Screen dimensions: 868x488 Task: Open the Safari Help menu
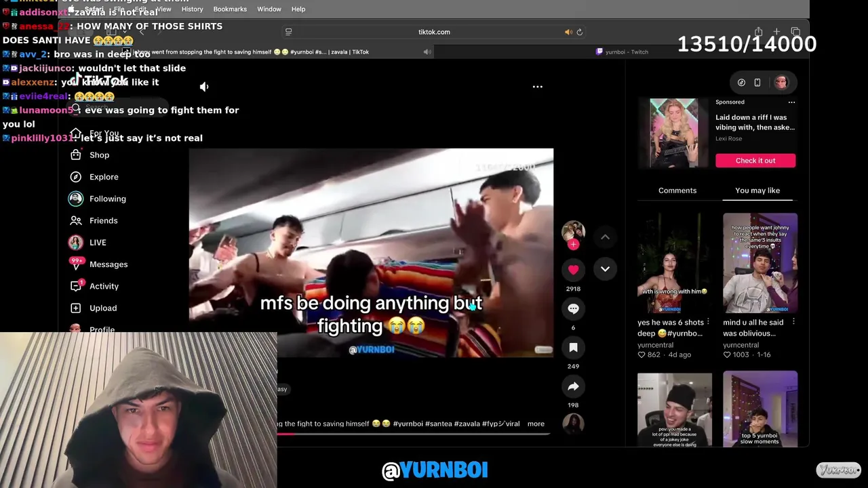point(298,9)
